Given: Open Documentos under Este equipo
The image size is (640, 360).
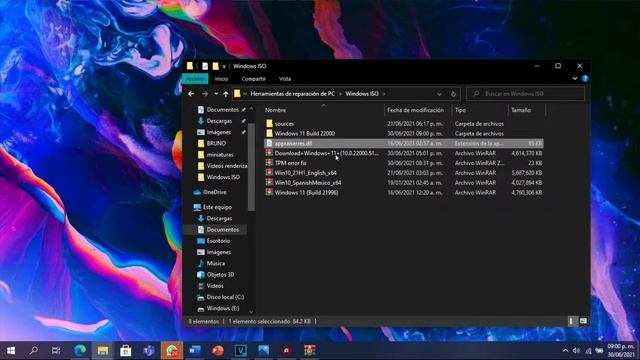Looking at the screenshot, I should (222, 230).
